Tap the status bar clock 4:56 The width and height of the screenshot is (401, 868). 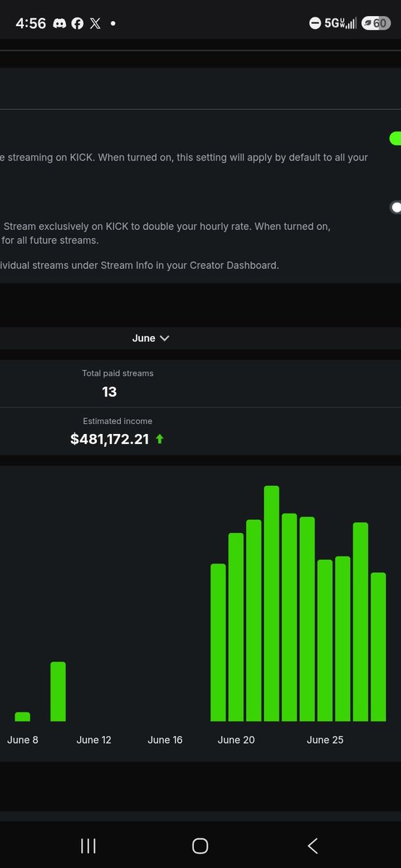coord(30,23)
